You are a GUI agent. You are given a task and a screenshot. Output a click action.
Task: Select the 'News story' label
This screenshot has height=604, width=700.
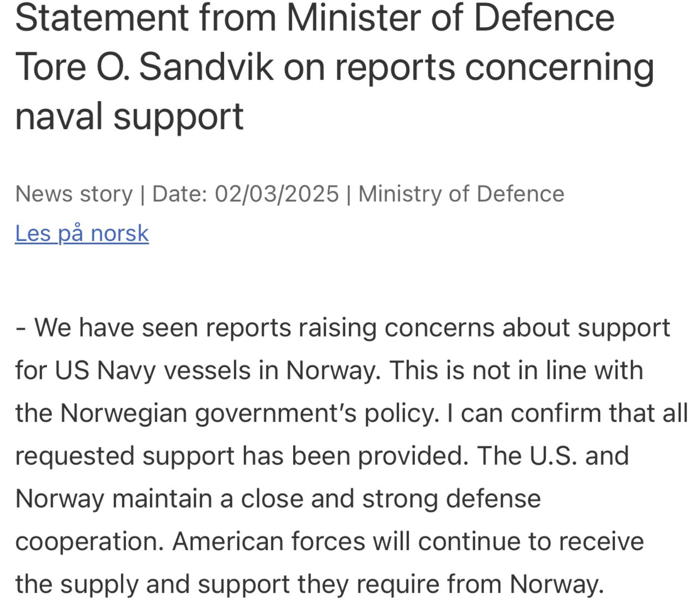[74, 194]
